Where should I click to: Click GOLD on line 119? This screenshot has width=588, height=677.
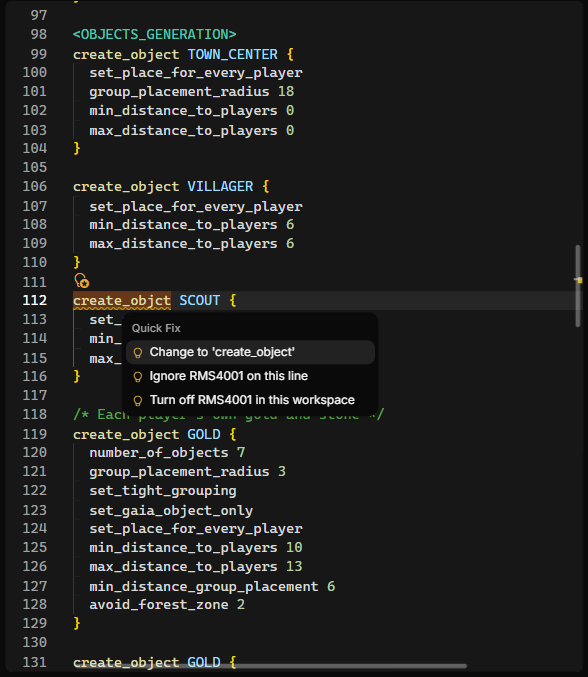(204, 434)
